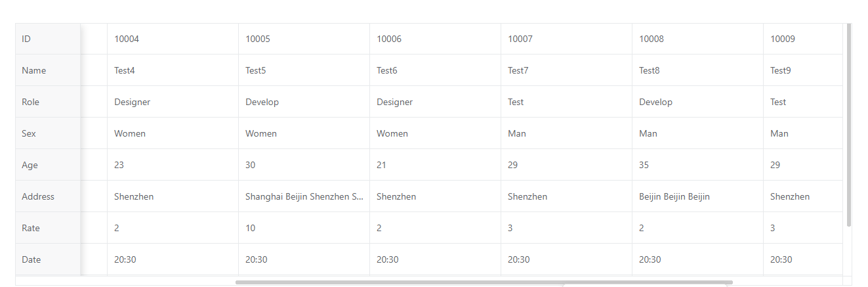This screenshot has width=868, height=287.
Task: Click the Rate row header
Action: click(47, 228)
